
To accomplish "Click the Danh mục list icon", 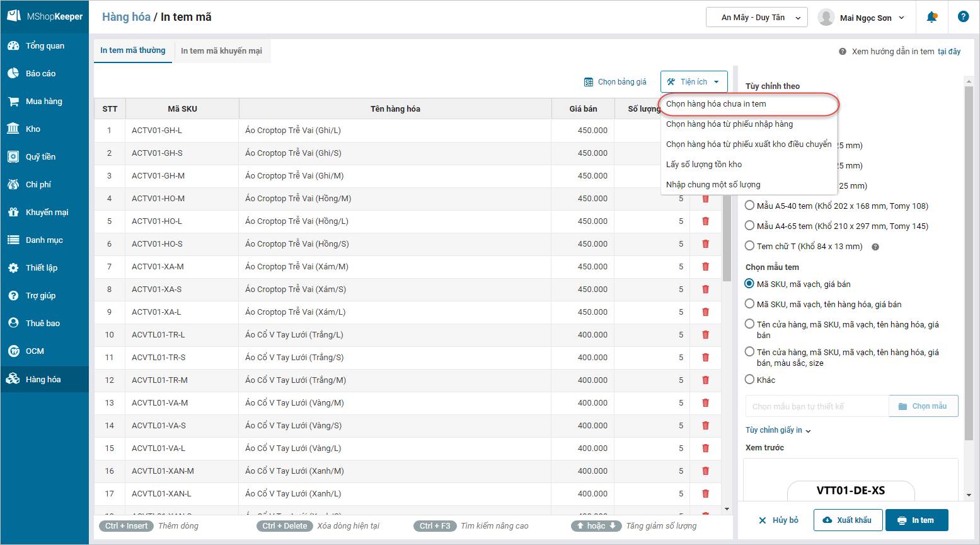I will click(x=13, y=240).
